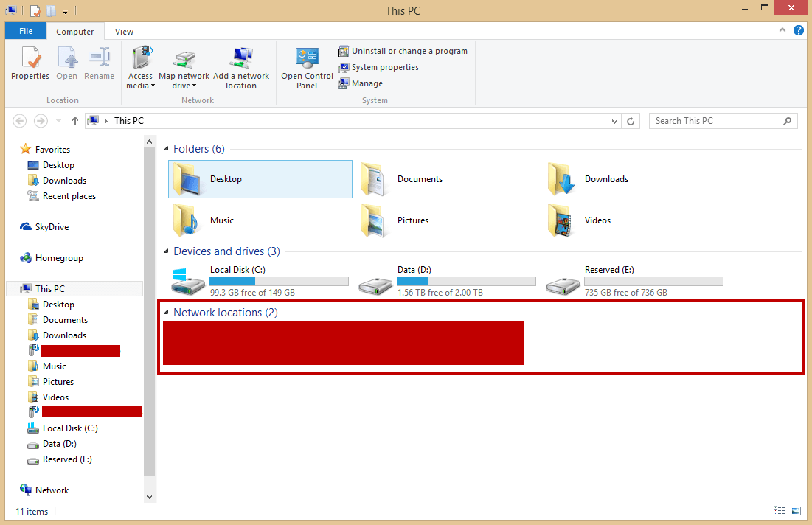Go up one level with Up arrow

[74, 121]
